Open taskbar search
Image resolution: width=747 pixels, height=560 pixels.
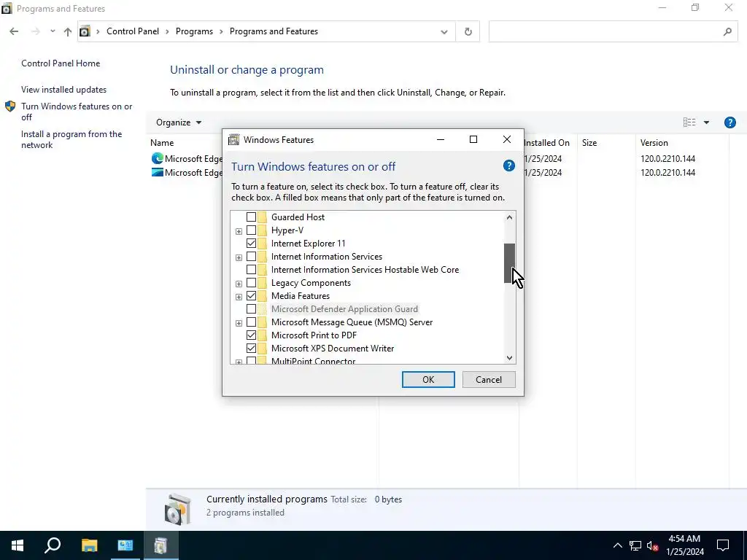(53, 545)
